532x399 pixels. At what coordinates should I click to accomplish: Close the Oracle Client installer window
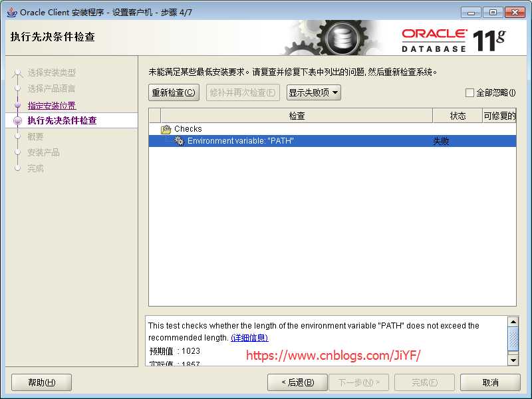coord(515,13)
